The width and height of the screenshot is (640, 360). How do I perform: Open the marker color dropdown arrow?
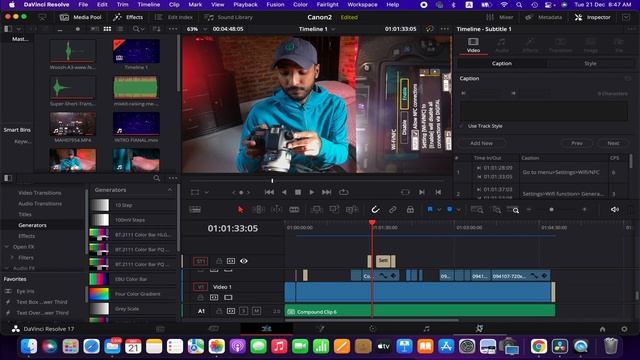coord(458,210)
